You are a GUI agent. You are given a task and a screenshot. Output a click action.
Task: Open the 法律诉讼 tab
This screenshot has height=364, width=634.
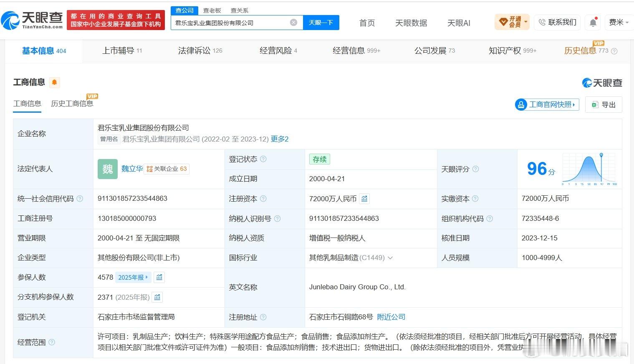200,51
